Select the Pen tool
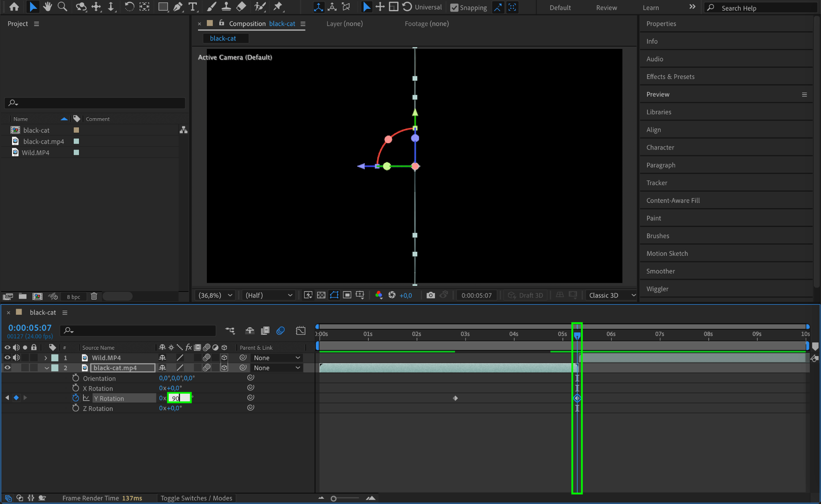821x504 pixels. (x=178, y=7)
